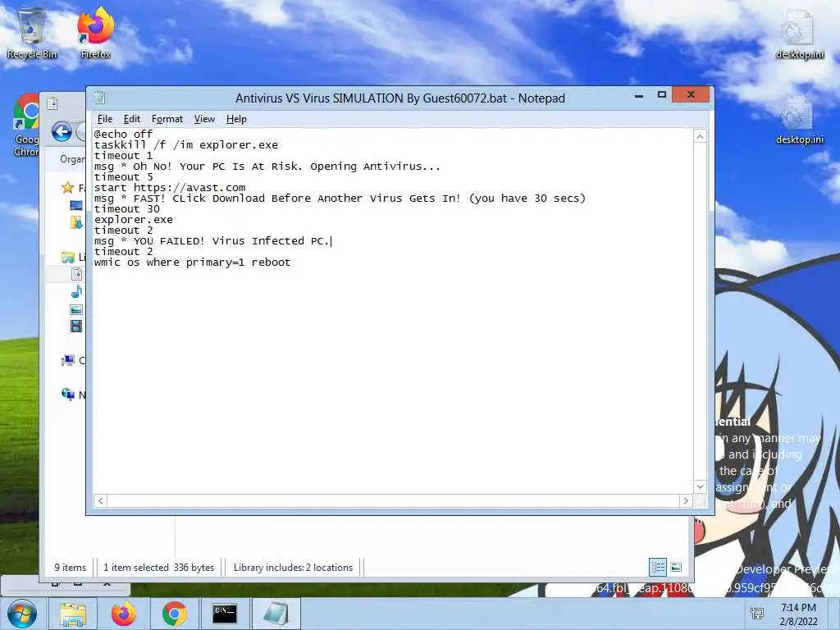The height and width of the screenshot is (630, 840).
Task: Click Notepad vertical scrollbar up arrow
Action: click(x=700, y=137)
